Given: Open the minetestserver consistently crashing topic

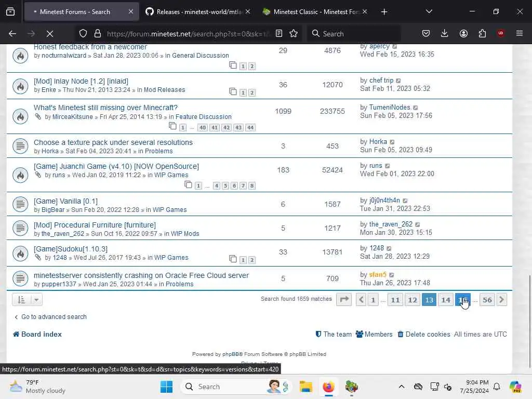Looking at the screenshot, I should pyautogui.click(x=141, y=275).
